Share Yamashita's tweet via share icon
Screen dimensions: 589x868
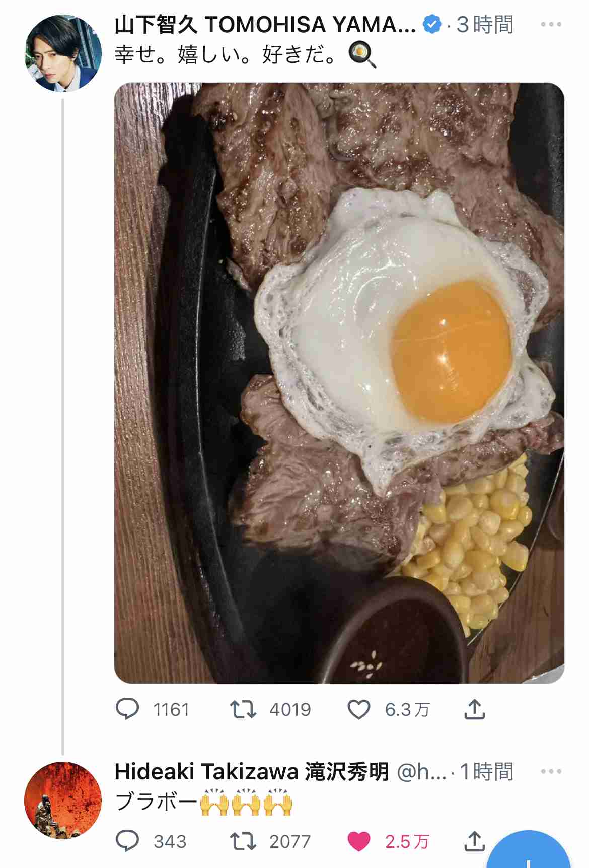[x=474, y=709]
